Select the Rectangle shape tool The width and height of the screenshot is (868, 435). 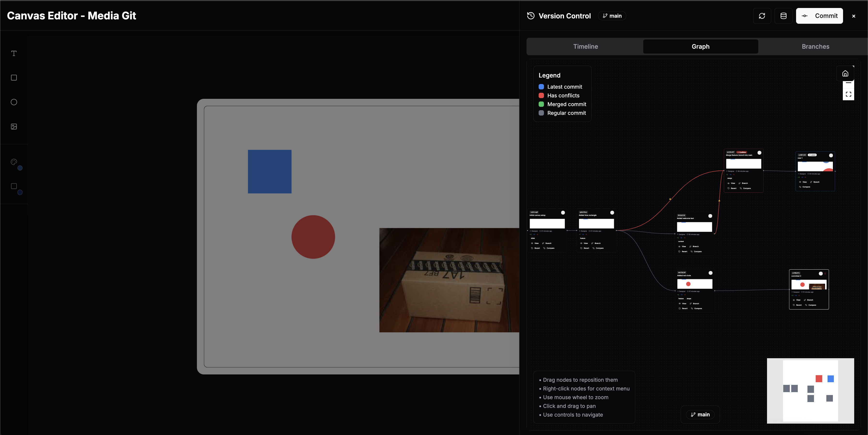tap(14, 78)
